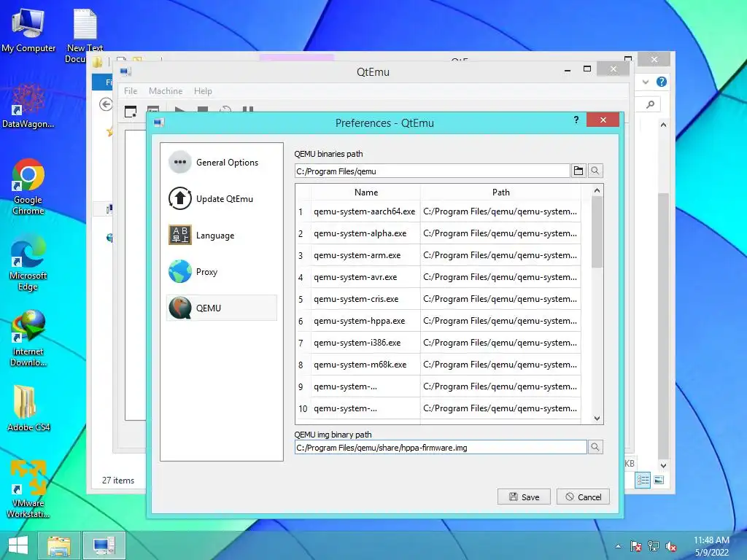Image resolution: width=747 pixels, height=560 pixels.
Task: Select qemu-system-aarch64.exe row
Action: point(365,211)
